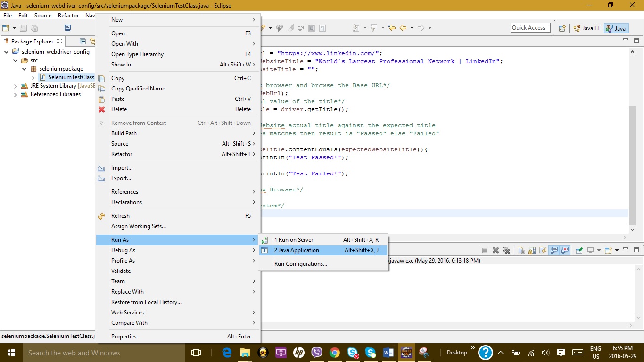Select Debug As in context menu

coord(177,250)
